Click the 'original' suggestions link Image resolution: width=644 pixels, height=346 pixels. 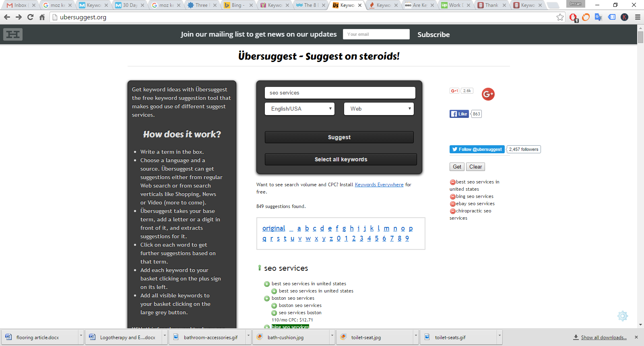pyautogui.click(x=274, y=228)
